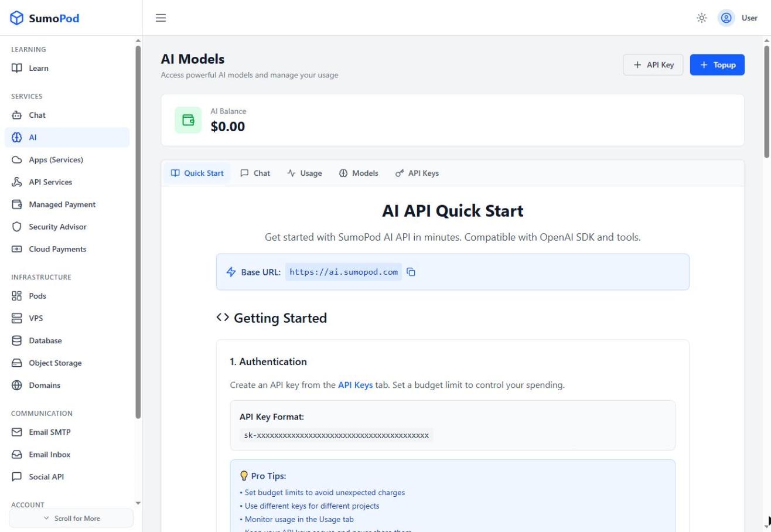771x532 pixels.
Task: Click the lightbulb icon beside Pro Tips
Action: [244, 476]
